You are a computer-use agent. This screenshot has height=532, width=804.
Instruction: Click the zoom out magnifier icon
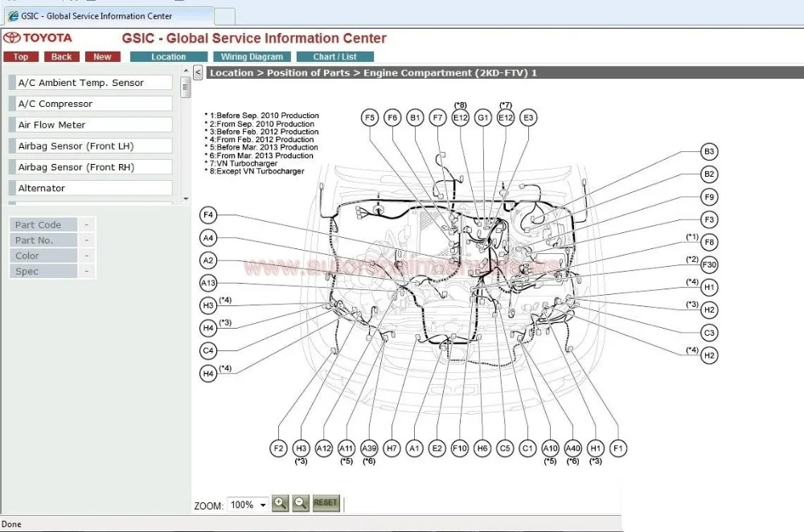[x=301, y=503]
